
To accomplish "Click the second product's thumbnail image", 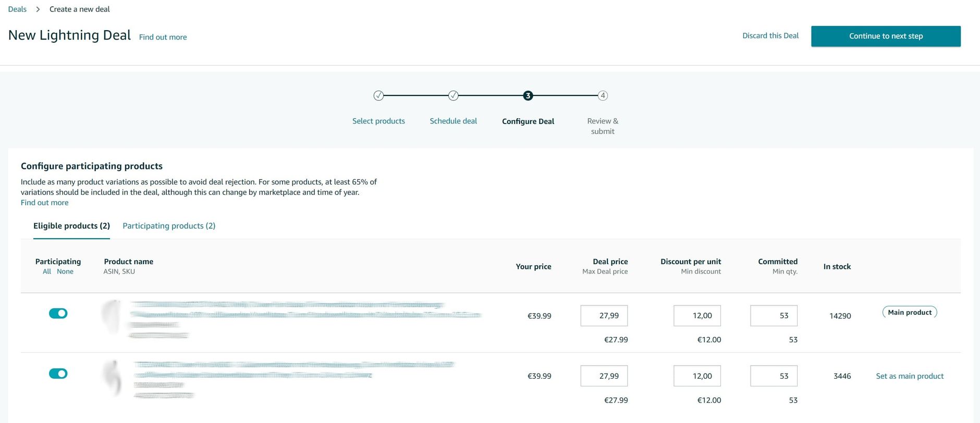I will 112,378.
